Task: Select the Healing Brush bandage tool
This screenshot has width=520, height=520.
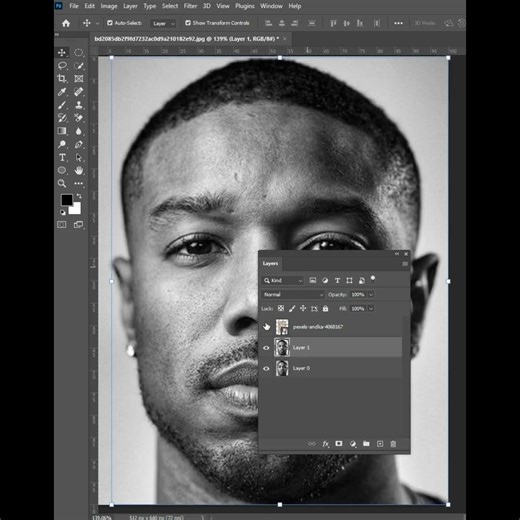Action: (x=79, y=92)
